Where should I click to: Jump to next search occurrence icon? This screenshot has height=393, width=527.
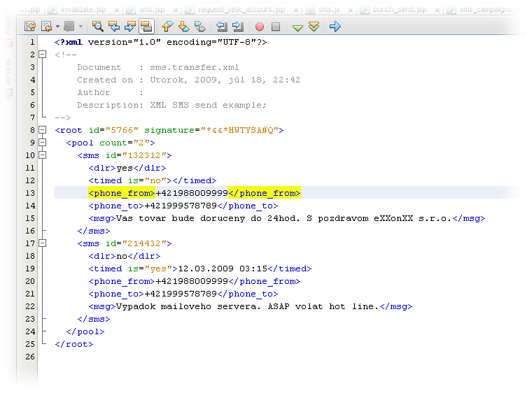point(130,26)
